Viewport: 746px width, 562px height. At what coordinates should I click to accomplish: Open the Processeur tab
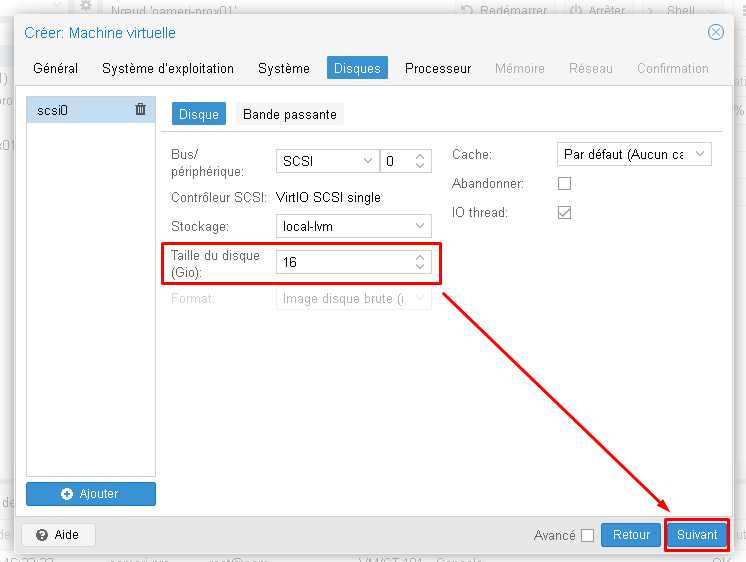click(x=438, y=68)
